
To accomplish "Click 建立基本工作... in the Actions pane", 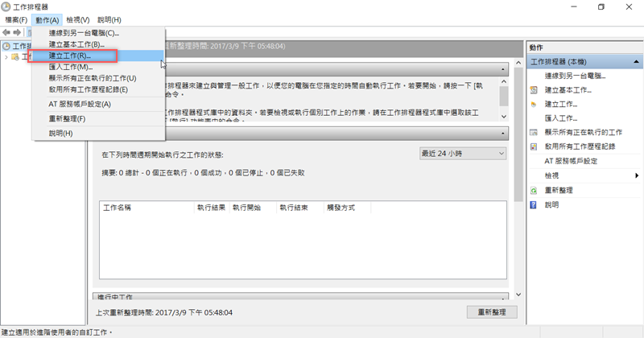I will pyautogui.click(x=568, y=90).
